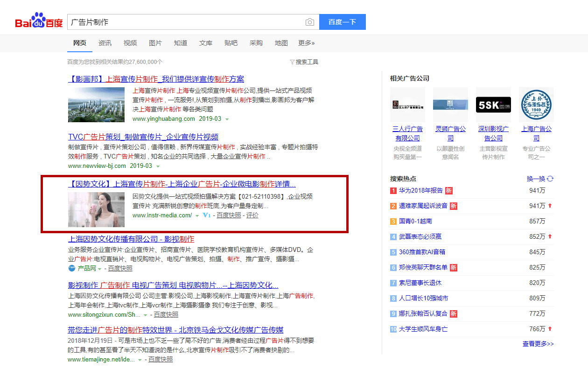Viewport: 588px width, 375px height.
Task: Switch to the 贴吧 tab
Action: [231, 43]
